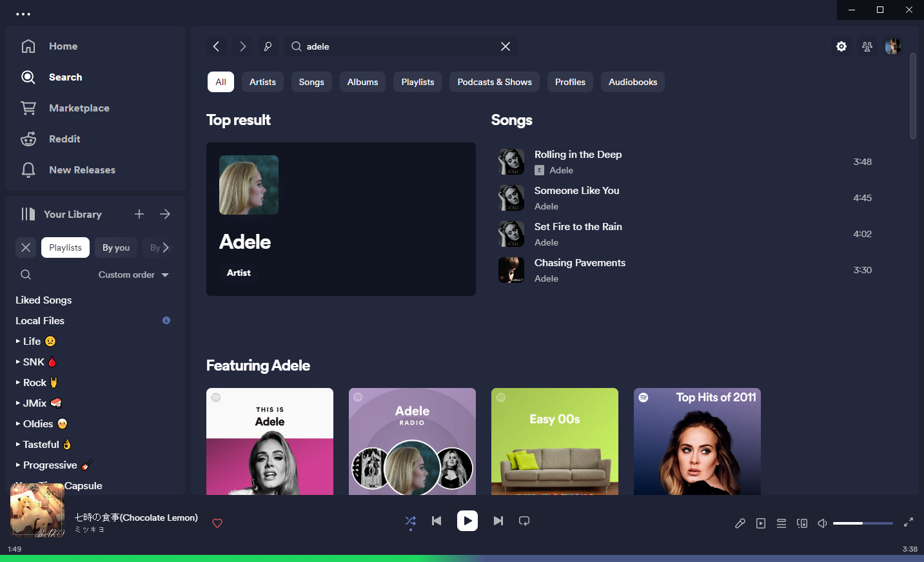Open Local Files
924x562 pixels.
coord(40,320)
